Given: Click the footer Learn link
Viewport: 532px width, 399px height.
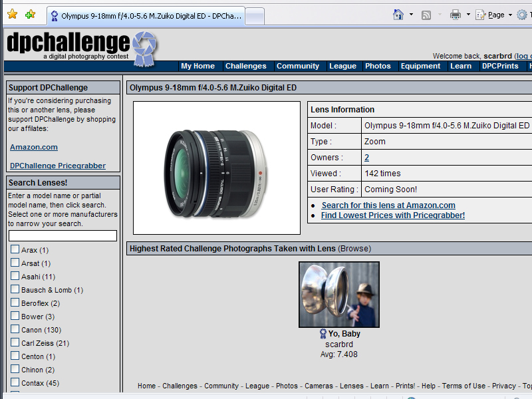Looking at the screenshot, I should pyautogui.click(x=380, y=386).
